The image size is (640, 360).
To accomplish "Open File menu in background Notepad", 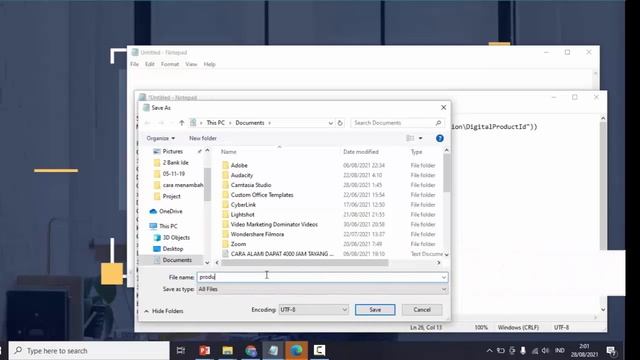I will tap(134, 64).
